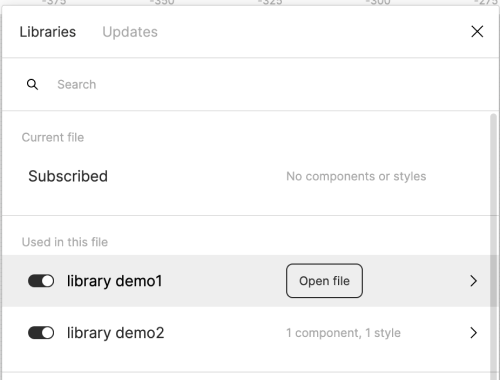Screen dimensions: 500x380
Task: Disable the library demo1 toggle switch
Action: [x=41, y=281]
